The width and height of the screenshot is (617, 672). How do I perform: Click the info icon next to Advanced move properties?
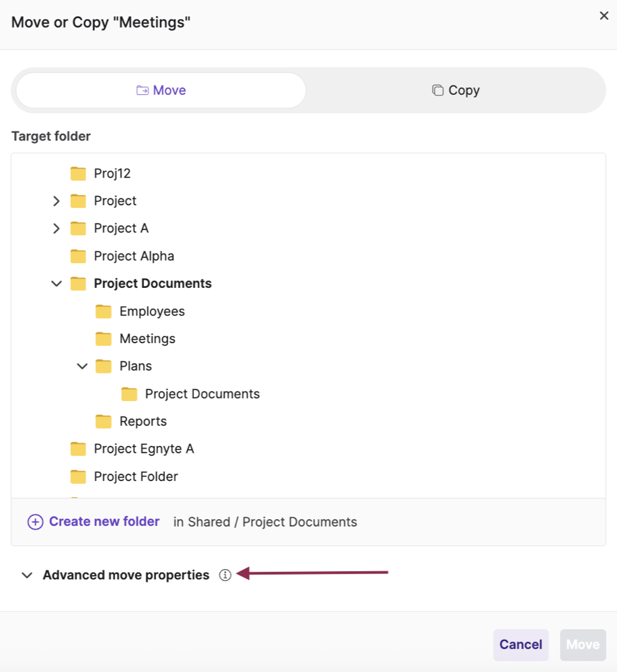click(x=225, y=574)
